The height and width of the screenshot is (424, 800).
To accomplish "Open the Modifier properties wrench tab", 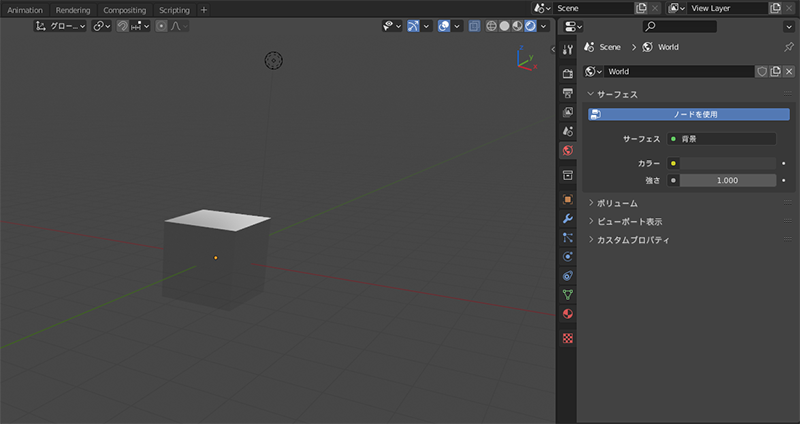I will [x=568, y=218].
